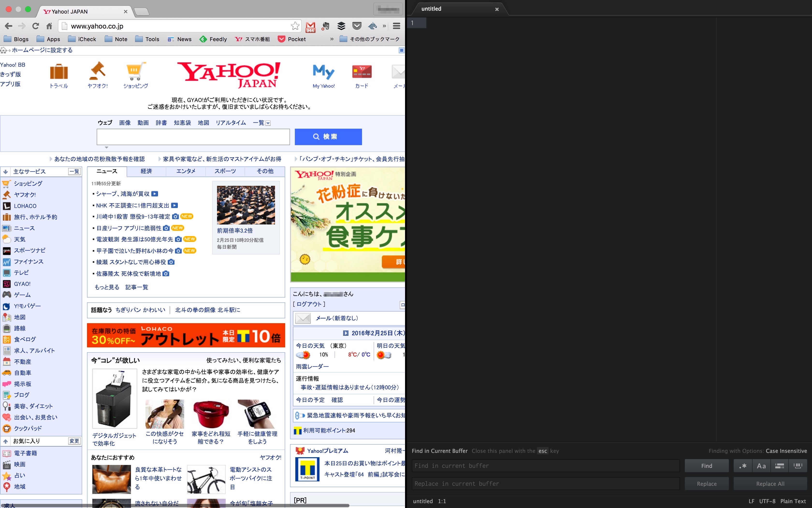Open ファイナンス in the services sidebar
Image resolution: width=812 pixels, height=508 pixels.
click(x=29, y=261)
